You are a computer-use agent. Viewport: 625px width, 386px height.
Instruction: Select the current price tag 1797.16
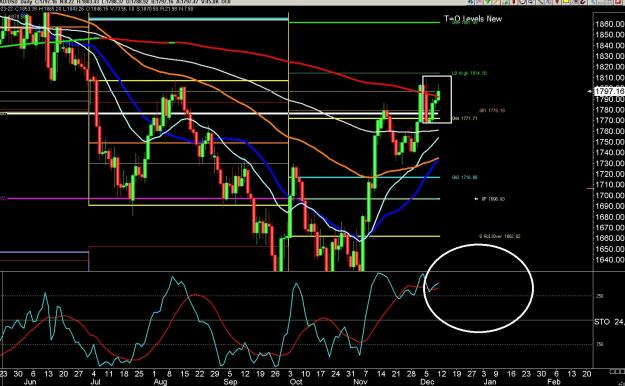609,91
